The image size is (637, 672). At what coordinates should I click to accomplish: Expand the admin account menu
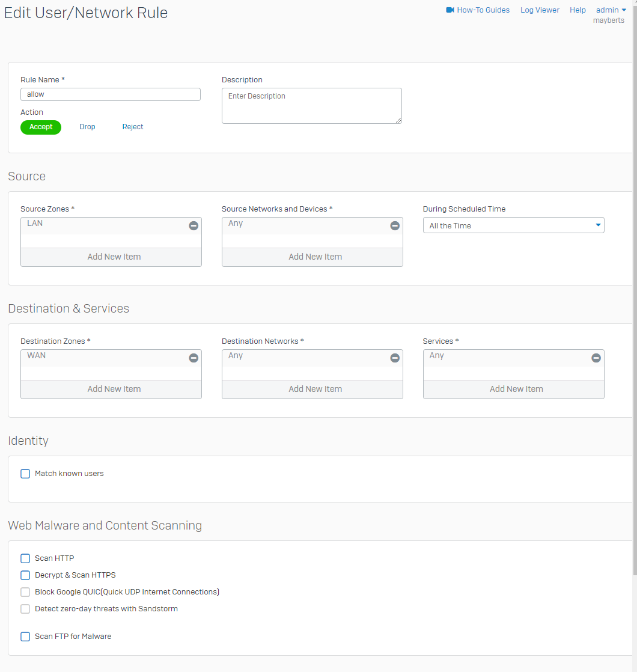611,10
